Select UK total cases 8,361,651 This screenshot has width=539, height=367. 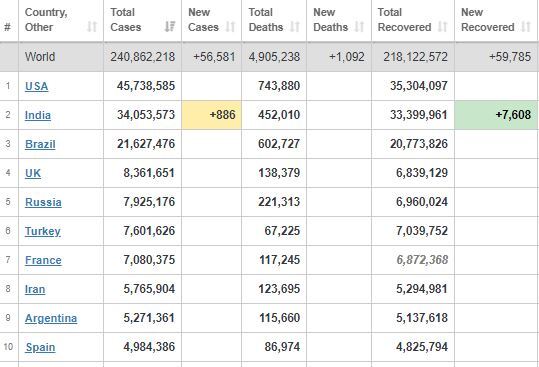click(149, 173)
